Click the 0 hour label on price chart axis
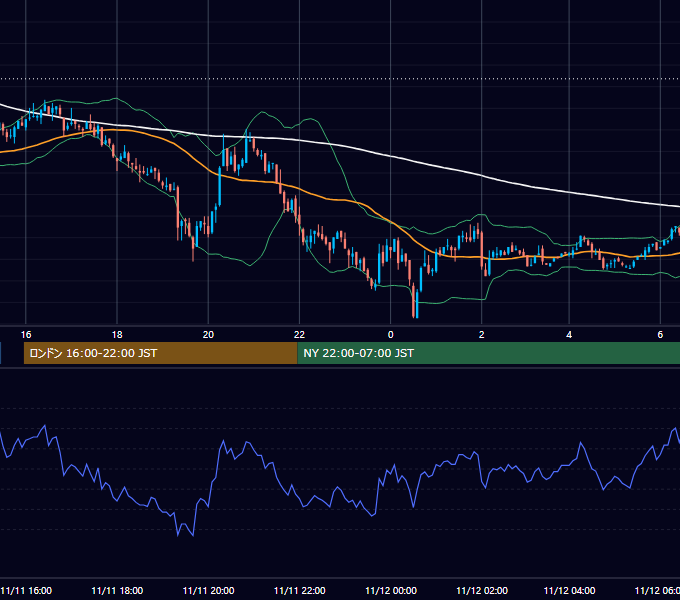Viewport: 680px width, 600px height. pyautogui.click(x=390, y=335)
